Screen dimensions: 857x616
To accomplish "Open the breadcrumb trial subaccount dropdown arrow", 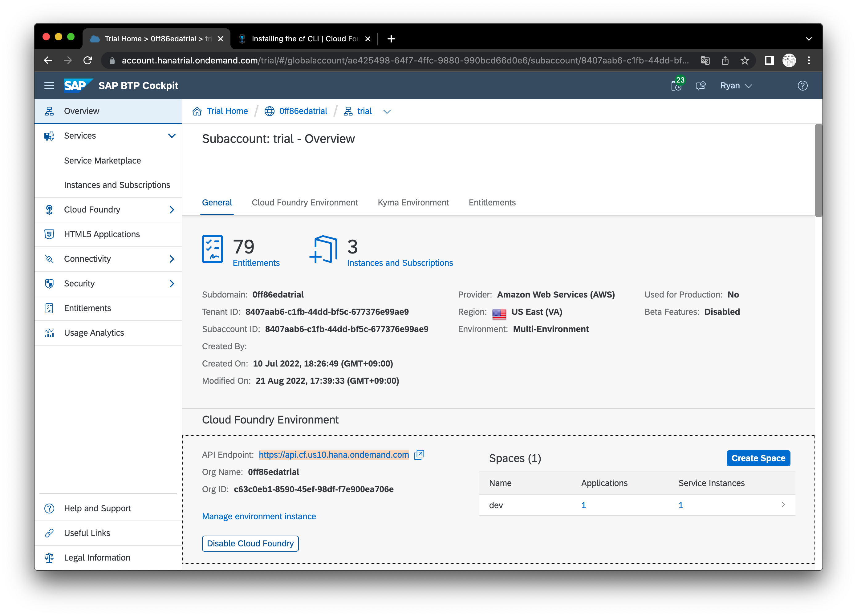I will tap(387, 111).
